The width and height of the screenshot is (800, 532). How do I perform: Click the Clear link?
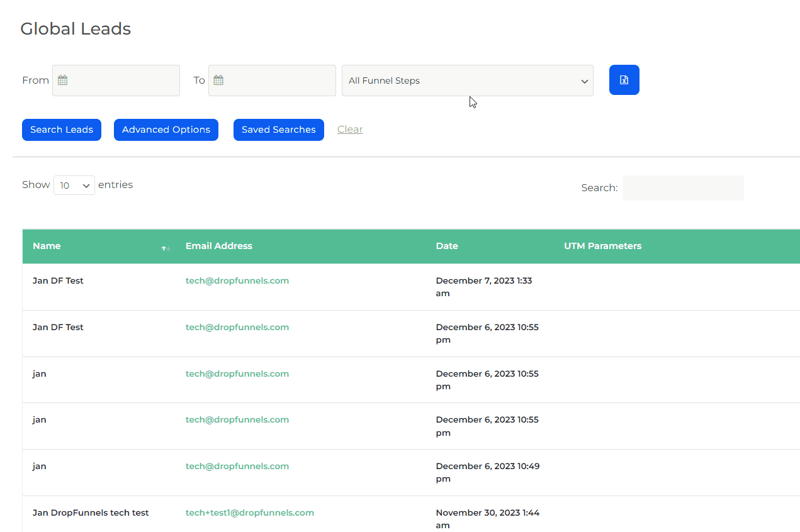[x=350, y=130]
